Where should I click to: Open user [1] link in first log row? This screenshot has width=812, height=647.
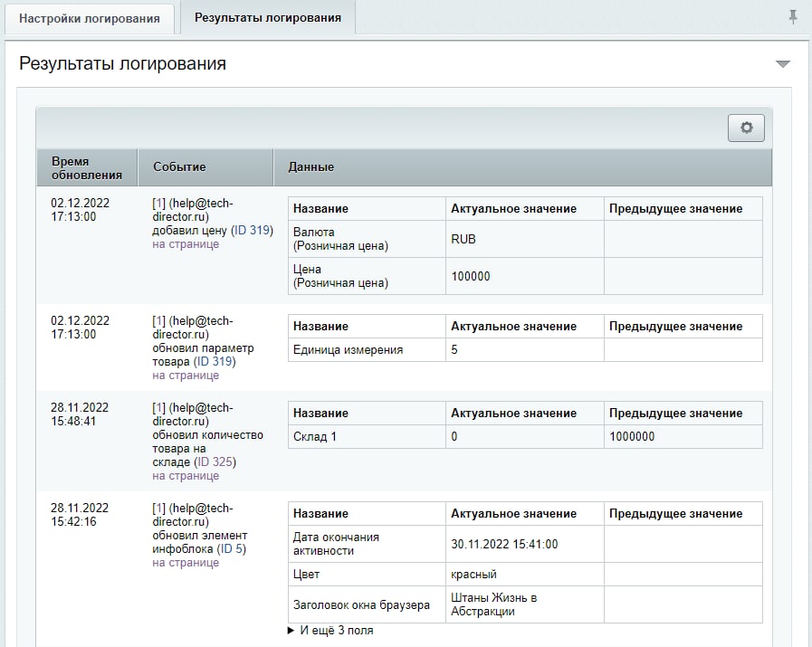pos(158,204)
